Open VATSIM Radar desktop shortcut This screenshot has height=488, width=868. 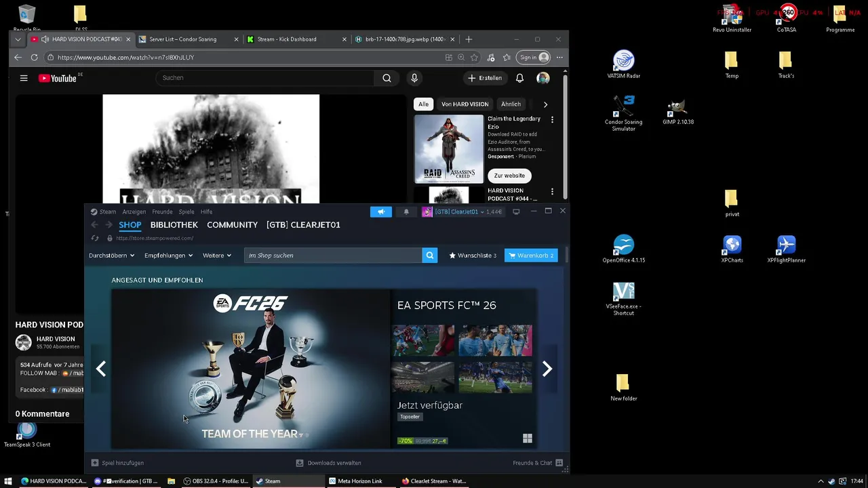coord(624,65)
